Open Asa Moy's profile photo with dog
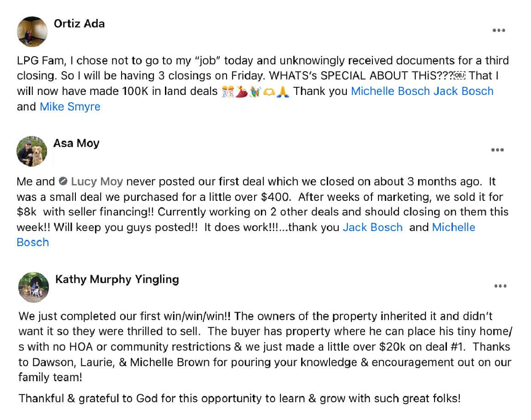This screenshot has height=420, width=531. click(x=32, y=151)
